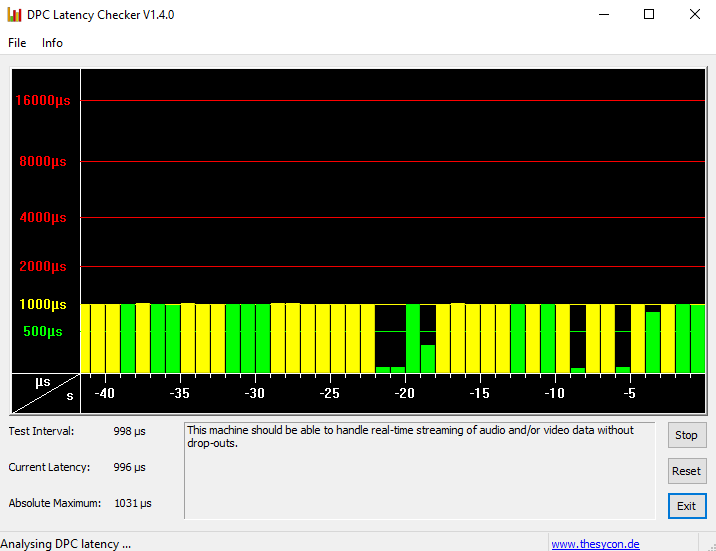The image size is (716, 551).
Task: Open the File menu
Action: pyautogui.click(x=17, y=43)
